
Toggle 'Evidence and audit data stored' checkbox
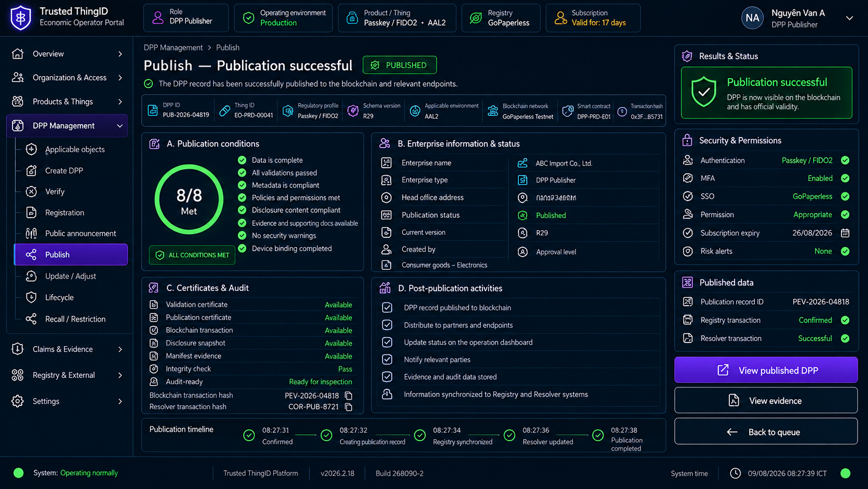click(387, 377)
